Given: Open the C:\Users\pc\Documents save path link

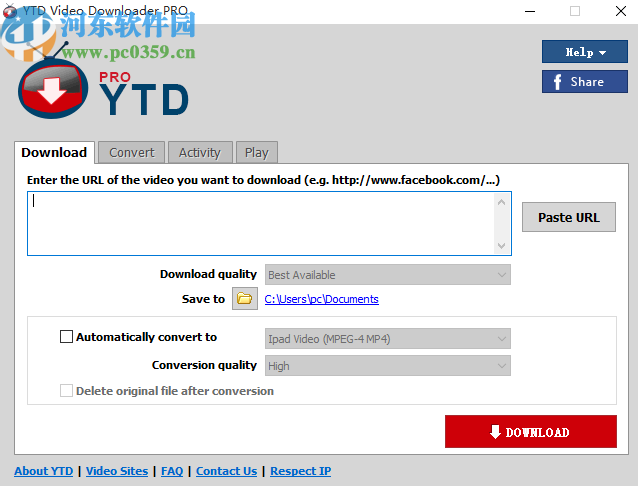Looking at the screenshot, I should (x=321, y=299).
